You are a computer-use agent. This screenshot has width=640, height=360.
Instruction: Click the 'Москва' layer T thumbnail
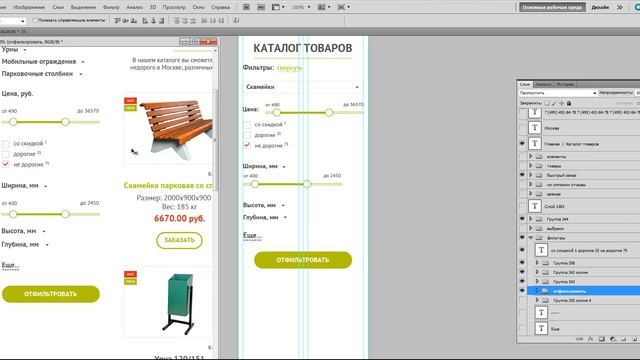(x=535, y=128)
